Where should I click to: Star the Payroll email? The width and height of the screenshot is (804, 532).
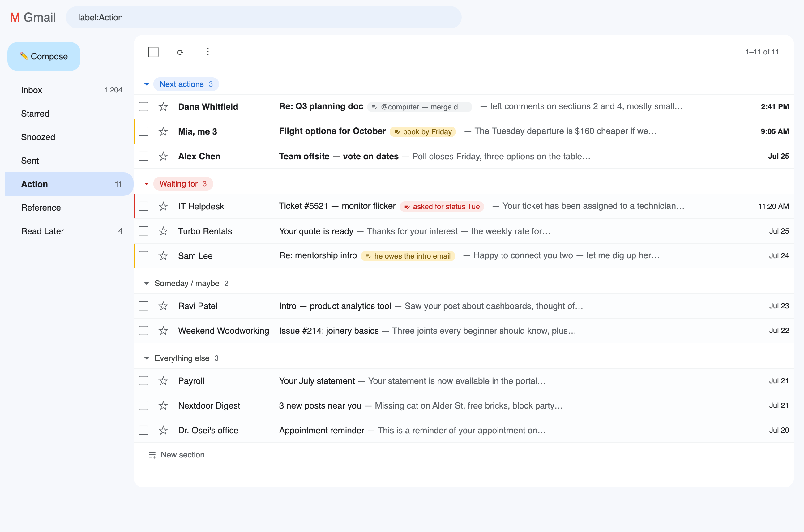(163, 381)
